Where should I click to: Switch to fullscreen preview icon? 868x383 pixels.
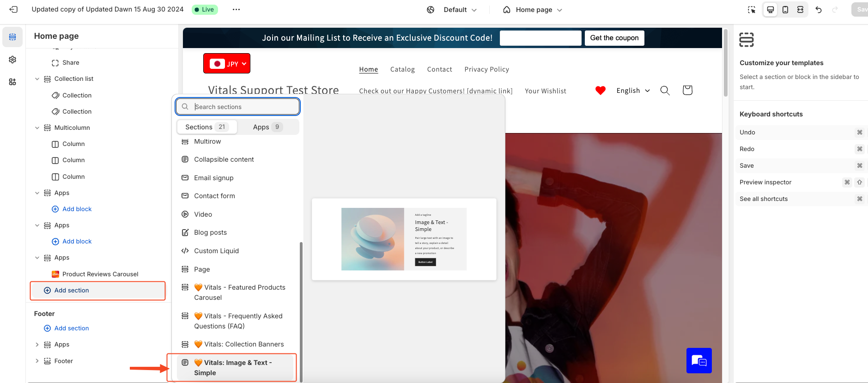click(x=800, y=10)
